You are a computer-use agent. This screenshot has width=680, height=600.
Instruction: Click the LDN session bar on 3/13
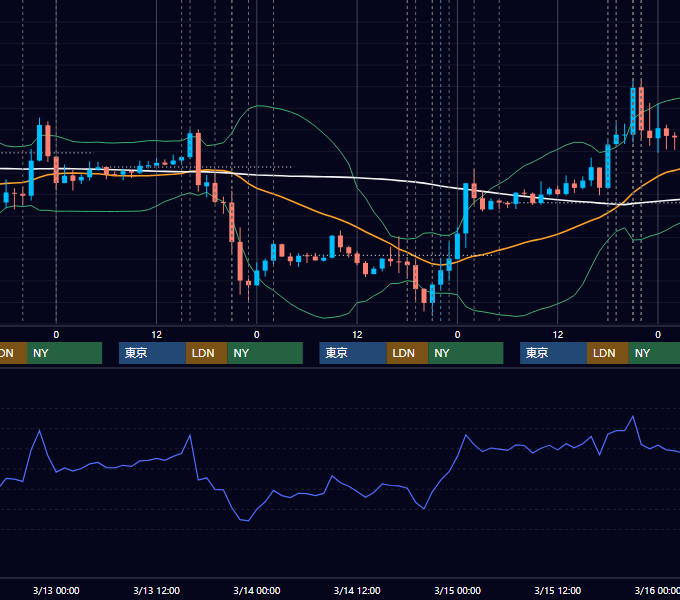206,353
